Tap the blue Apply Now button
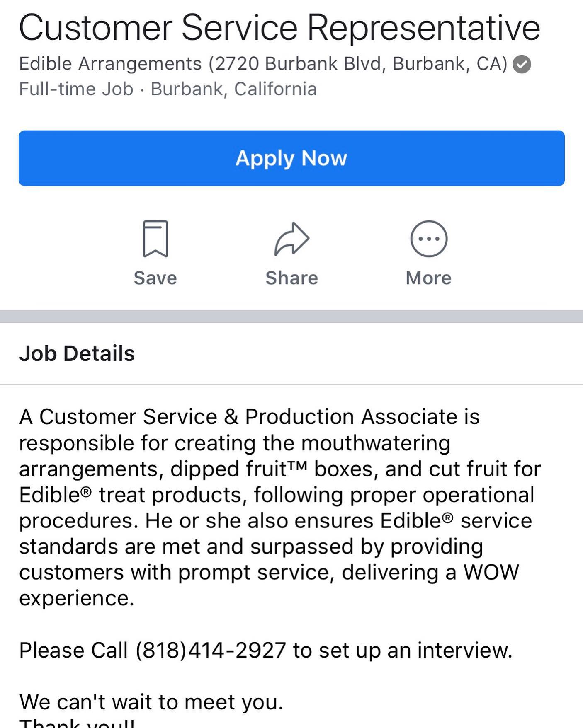583x728 pixels. click(291, 158)
